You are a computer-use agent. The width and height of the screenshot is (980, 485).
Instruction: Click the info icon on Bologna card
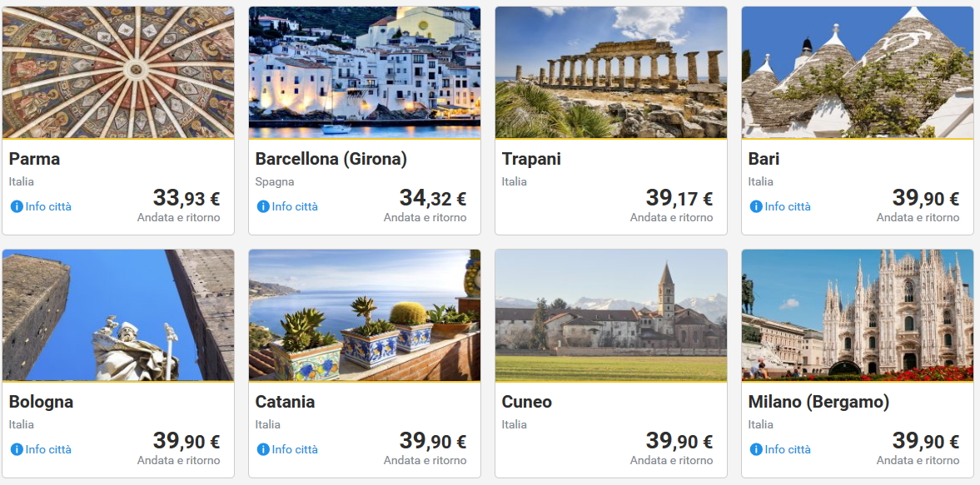tap(17, 449)
